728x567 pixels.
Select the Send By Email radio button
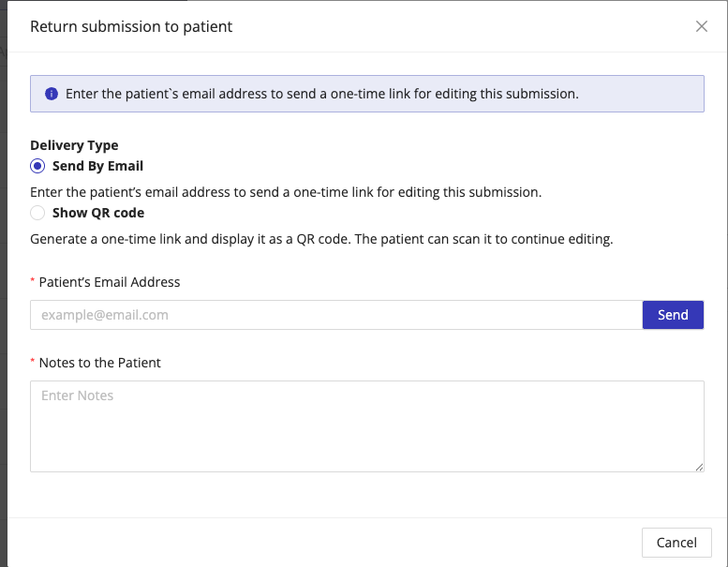coord(37,166)
